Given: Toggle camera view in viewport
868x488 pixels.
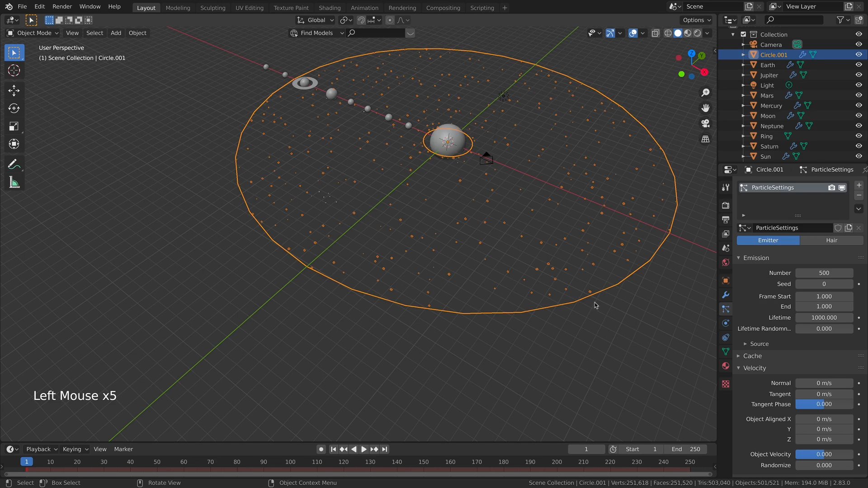Looking at the screenshot, I should (x=705, y=123).
